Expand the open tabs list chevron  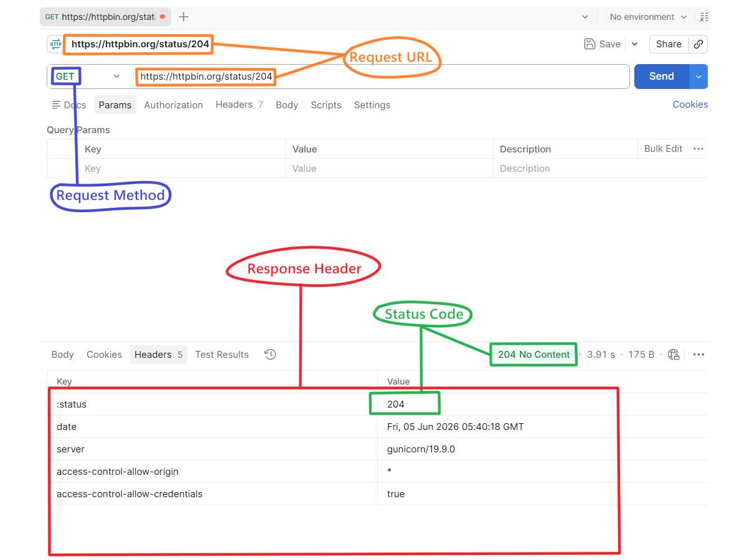[x=585, y=17]
